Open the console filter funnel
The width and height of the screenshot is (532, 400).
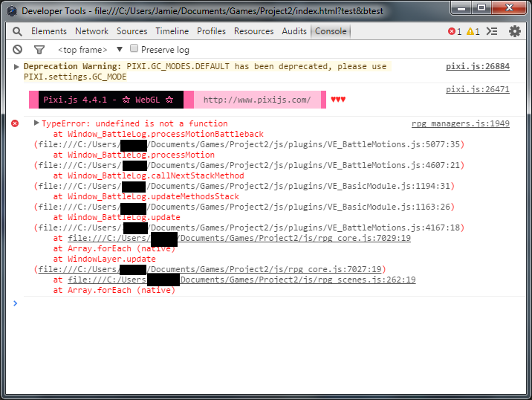pos(39,50)
